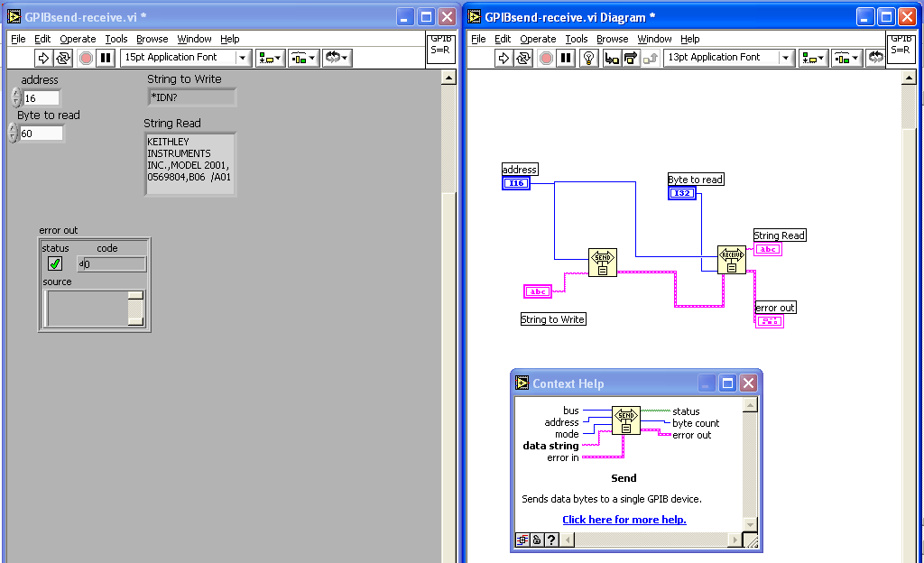
Task: Open Window menu in Diagram window
Action: (x=654, y=39)
